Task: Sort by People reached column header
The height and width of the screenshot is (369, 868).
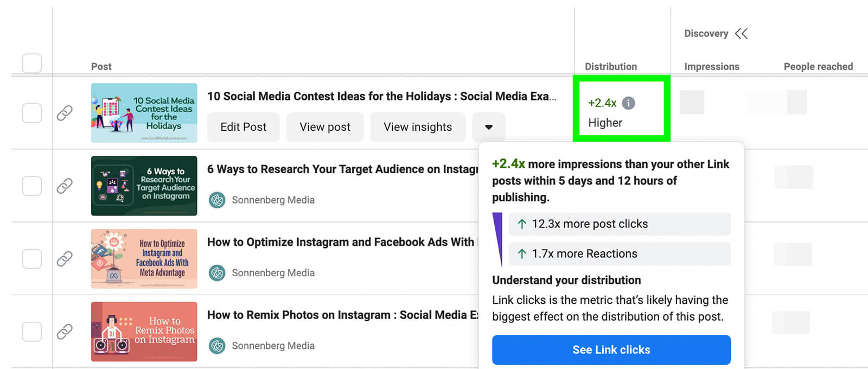Action: point(818,67)
